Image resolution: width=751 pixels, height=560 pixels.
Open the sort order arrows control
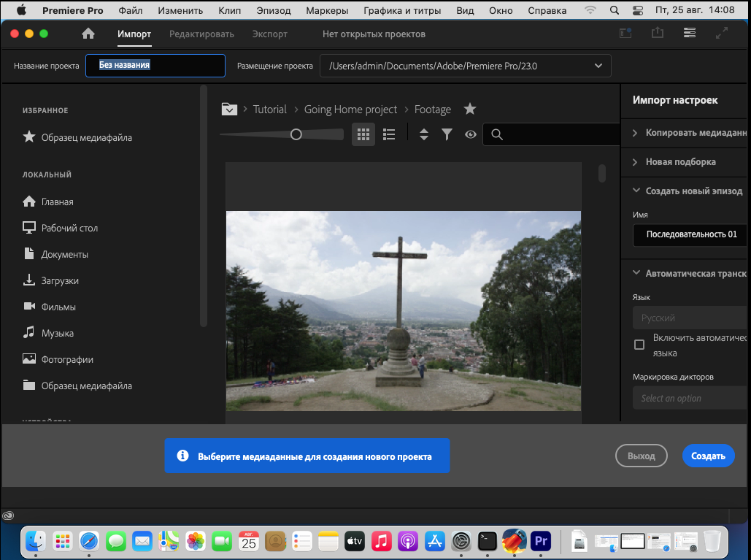(424, 134)
